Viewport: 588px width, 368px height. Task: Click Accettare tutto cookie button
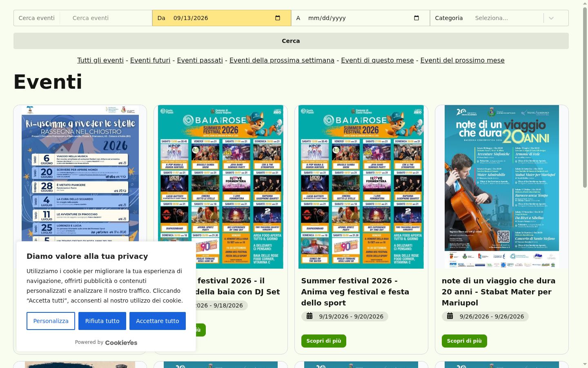pos(158,321)
